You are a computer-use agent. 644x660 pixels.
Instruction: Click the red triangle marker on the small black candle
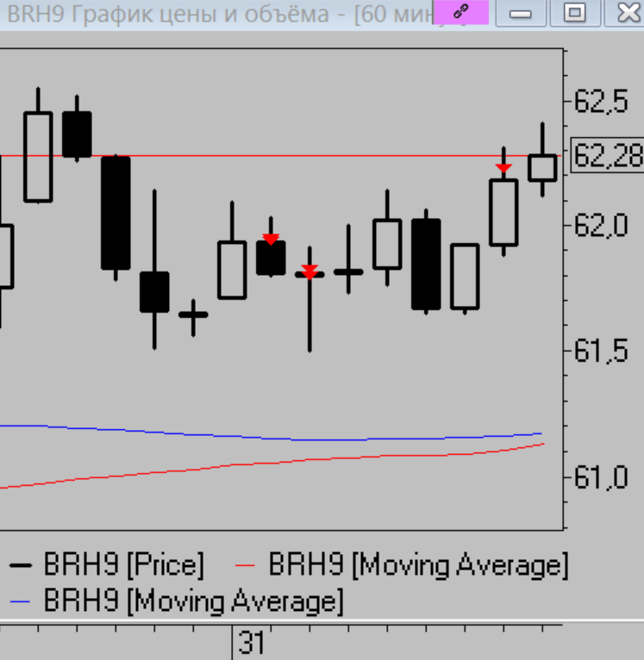pos(271,239)
